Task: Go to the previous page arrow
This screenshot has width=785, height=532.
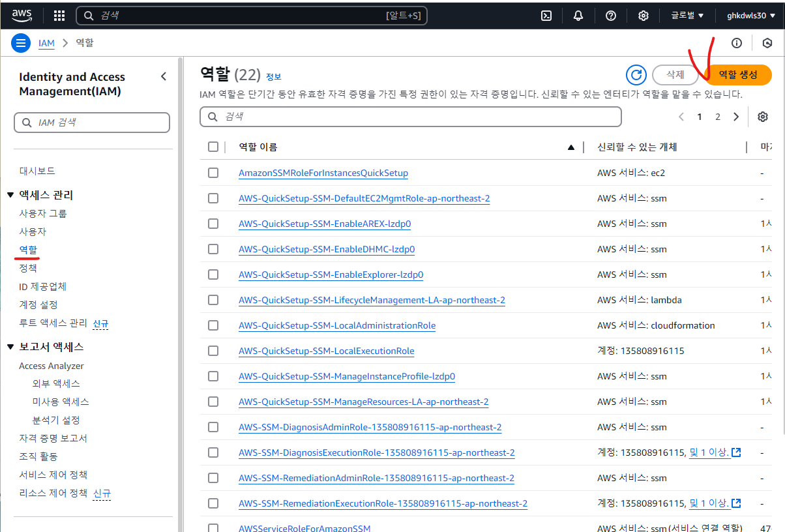Action: pos(681,117)
